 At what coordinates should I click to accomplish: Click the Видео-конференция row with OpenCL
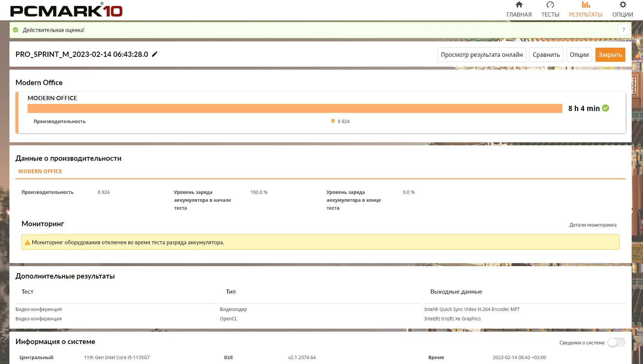pyautogui.click(x=38, y=319)
